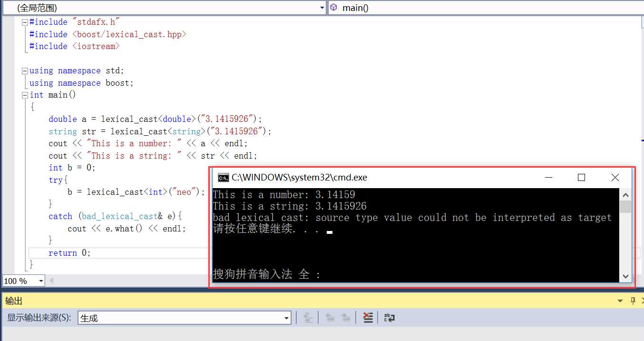The width and height of the screenshot is (644, 341).
Task: Click the cube icon beside main()
Action: (x=334, y=8)
